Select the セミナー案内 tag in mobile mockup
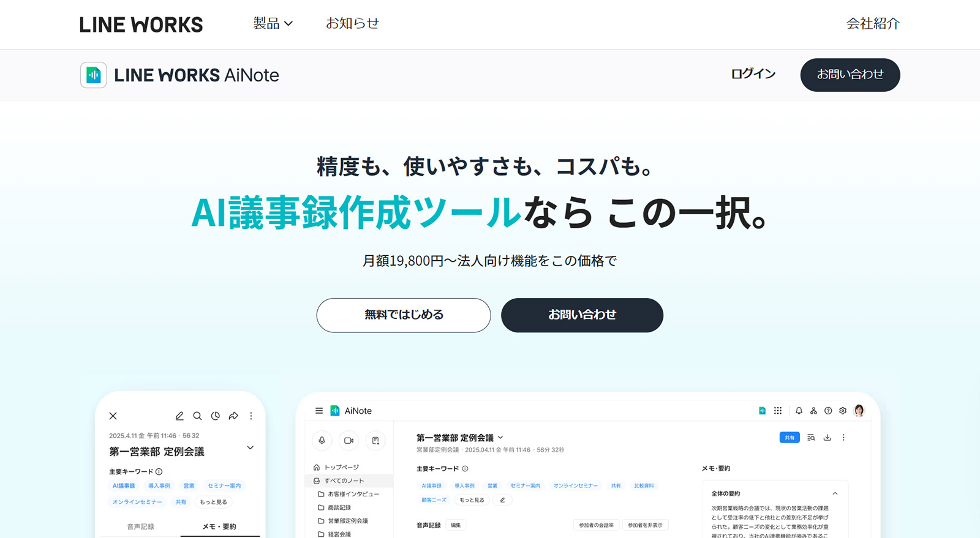The image size is (980, 538). click(x=224, y=486)
